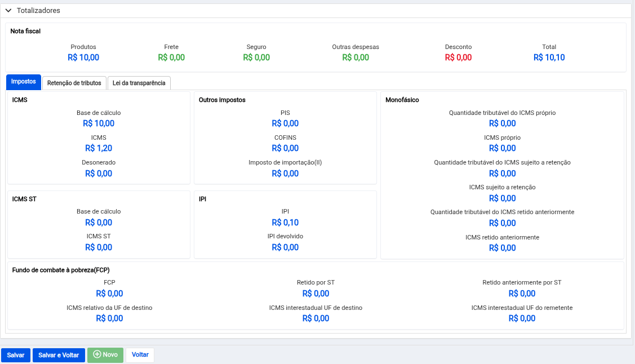Click the Totalizadores header title
The height and width of the screenshot is (364, 635).
[38, 11]
